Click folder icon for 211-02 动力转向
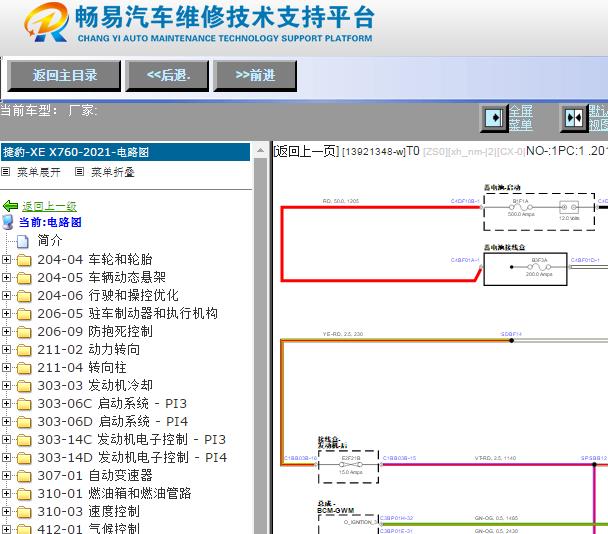Viewport: 608px width, 534px height. coord(24,350)
